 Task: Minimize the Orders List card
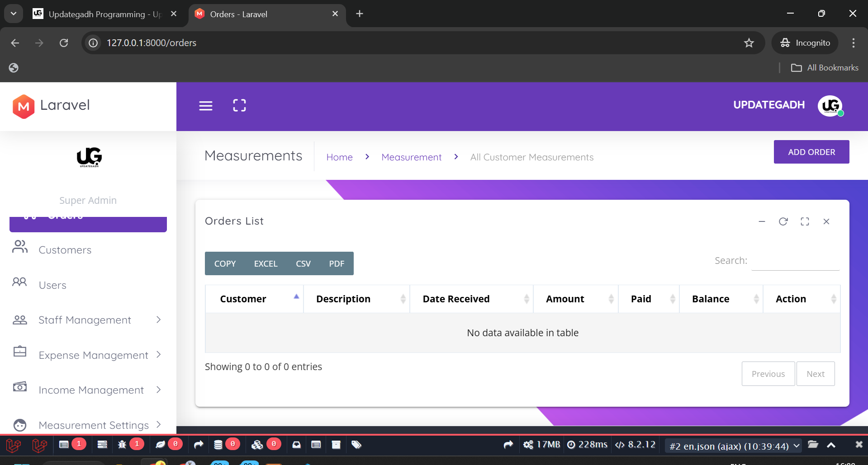(x=762, y=221)
